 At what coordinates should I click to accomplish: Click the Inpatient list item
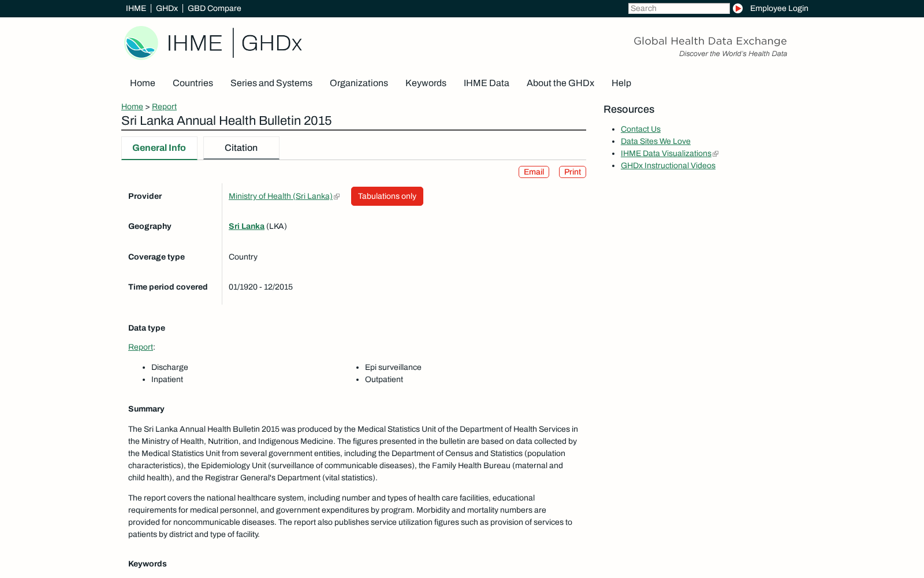coord(167,380)
